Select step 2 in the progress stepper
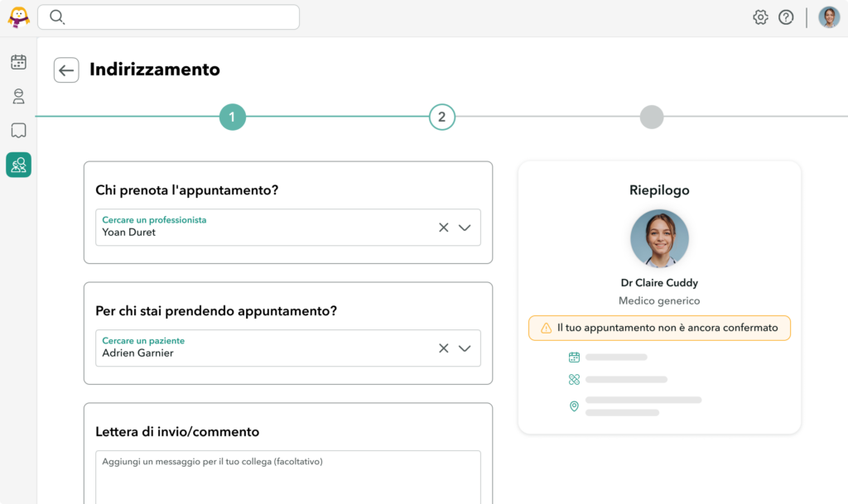 442,117
